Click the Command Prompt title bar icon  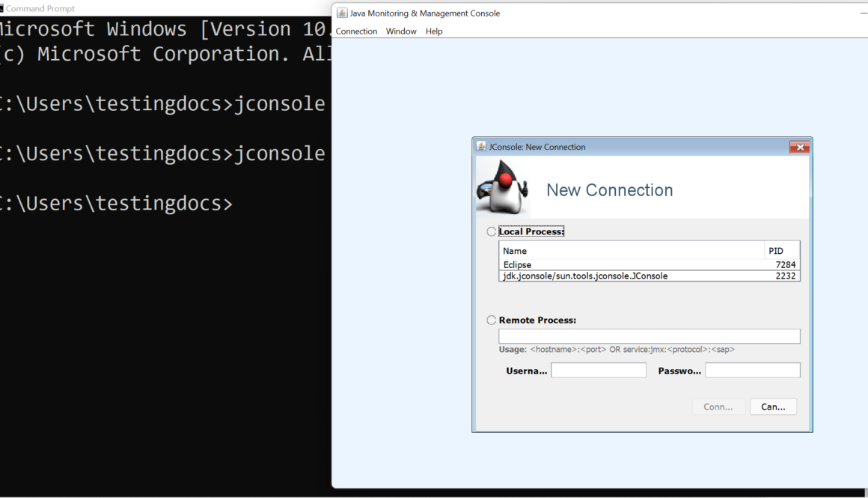1,8
